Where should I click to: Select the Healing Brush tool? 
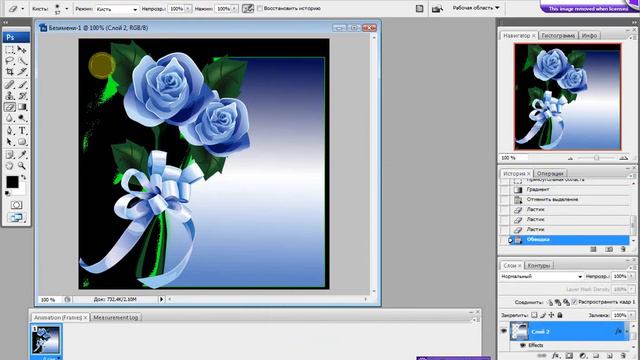tap(10, 84)
